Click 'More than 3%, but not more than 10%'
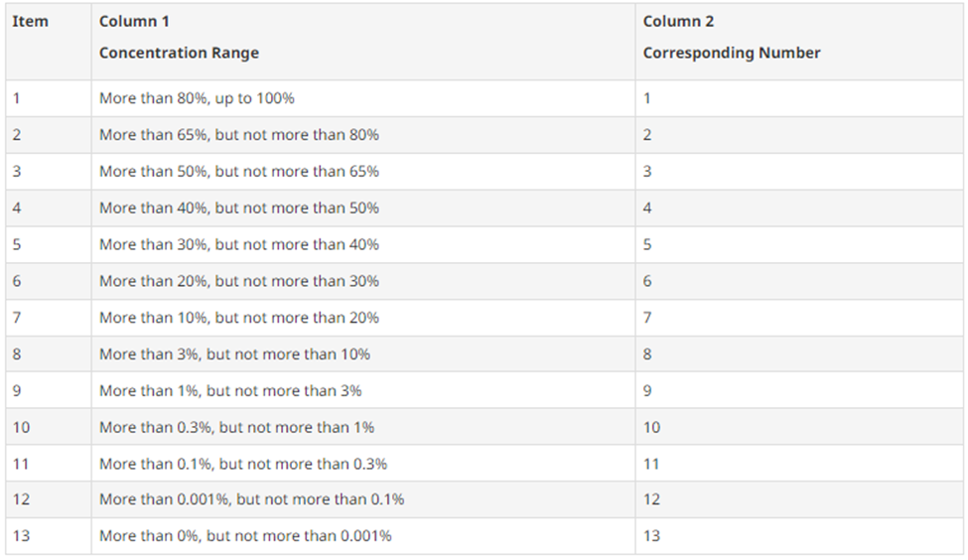Screen dimensions: 968x560 click(x=234, y=354)
